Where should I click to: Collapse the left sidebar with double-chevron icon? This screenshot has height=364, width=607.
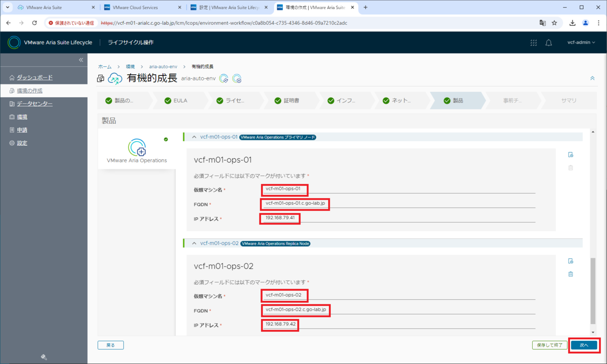[x=80, y=60]
